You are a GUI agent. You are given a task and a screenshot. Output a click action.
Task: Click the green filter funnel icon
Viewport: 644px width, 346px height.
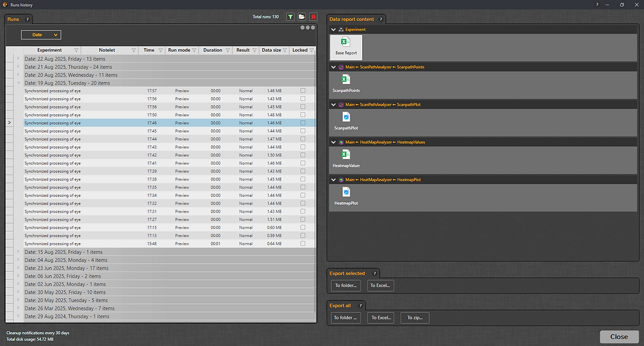[x=290, y=17]
